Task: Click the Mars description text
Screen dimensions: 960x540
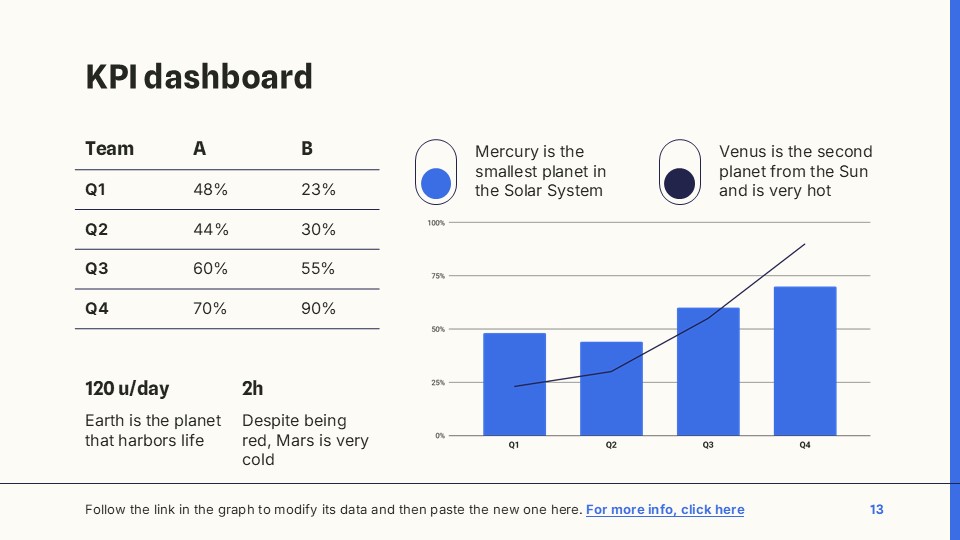Action: pyautogui.click(x=305, y=440)
